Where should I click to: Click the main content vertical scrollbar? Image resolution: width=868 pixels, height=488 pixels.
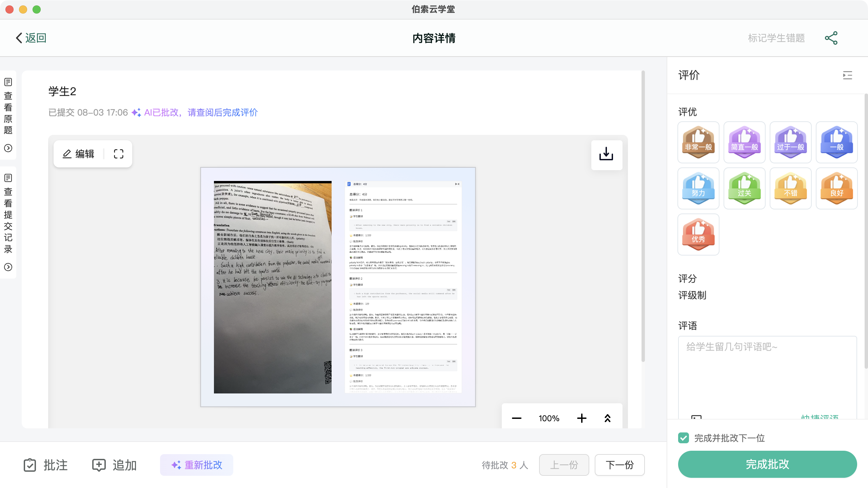tap(643, 216)
